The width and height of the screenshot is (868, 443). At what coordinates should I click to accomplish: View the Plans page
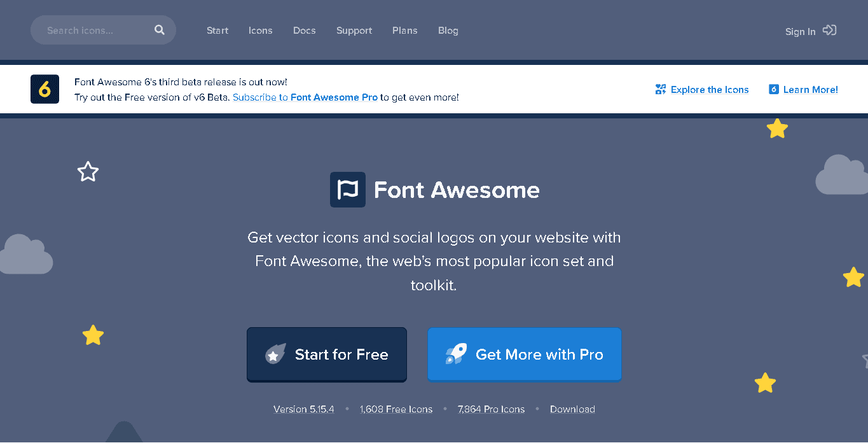[404, 31]
